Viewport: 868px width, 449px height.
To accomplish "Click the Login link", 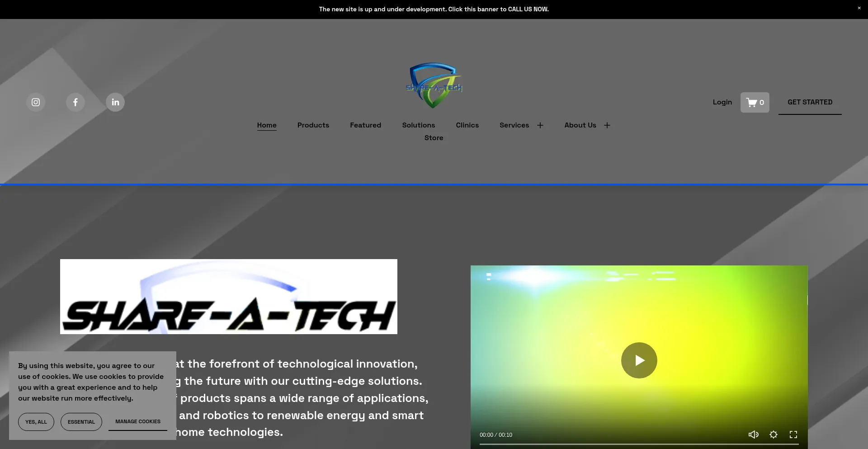I will (x=722, y=102).
